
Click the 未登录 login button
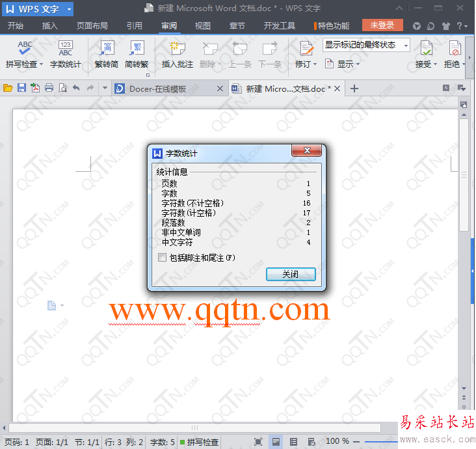pyautogui.click(x=382, y=25)
